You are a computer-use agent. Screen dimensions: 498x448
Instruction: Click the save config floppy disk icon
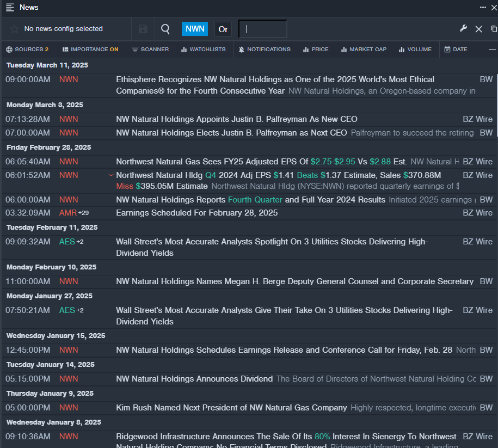click(143, 29)
